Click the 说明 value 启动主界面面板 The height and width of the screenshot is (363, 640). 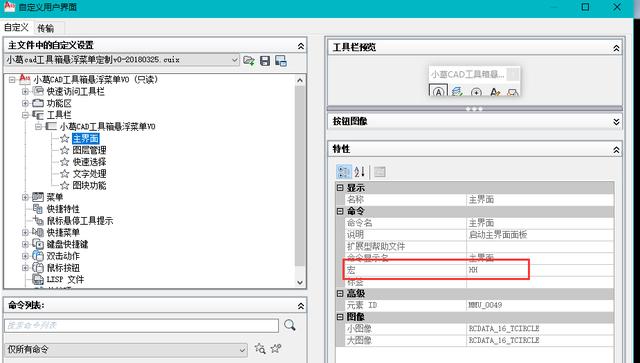(498, 235)
